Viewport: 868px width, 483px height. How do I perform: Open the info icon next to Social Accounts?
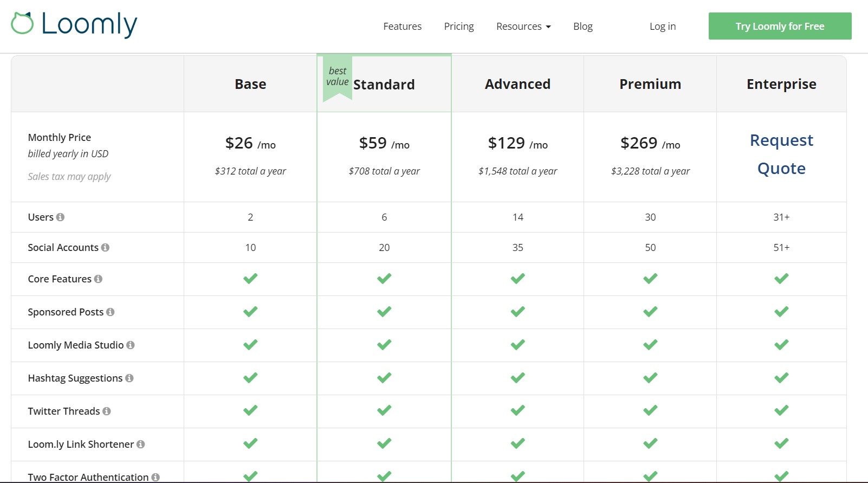(x=105, y=247)
